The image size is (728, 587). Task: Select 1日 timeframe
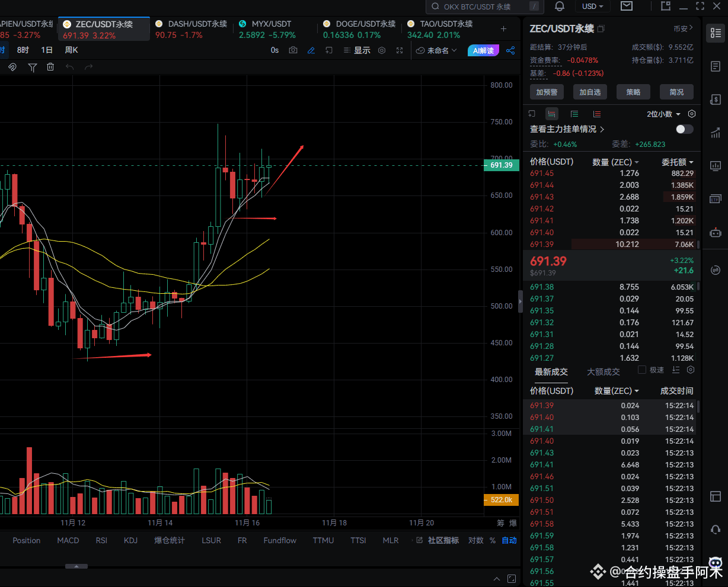tap(47, 50)
